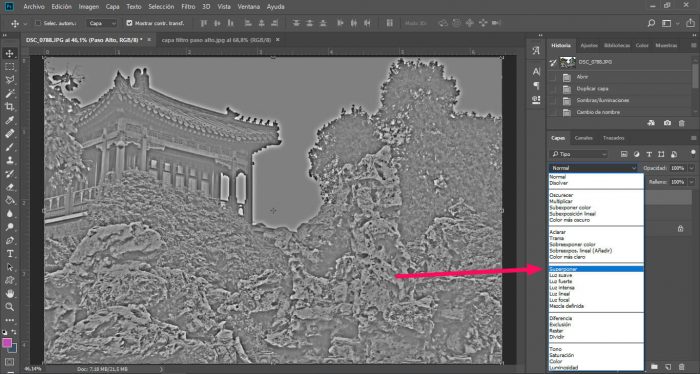Image resolution: width=700 pixels, height=374 pixels.
Task: Open the Capa dropdown in the options bar
Action: [102, 23]
